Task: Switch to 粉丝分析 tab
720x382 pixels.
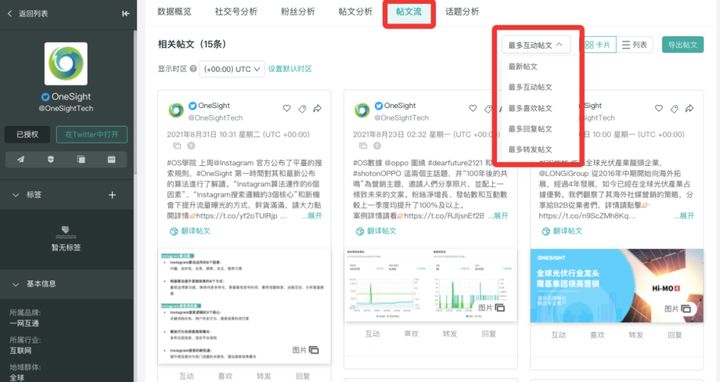Action: click(298, 11)
